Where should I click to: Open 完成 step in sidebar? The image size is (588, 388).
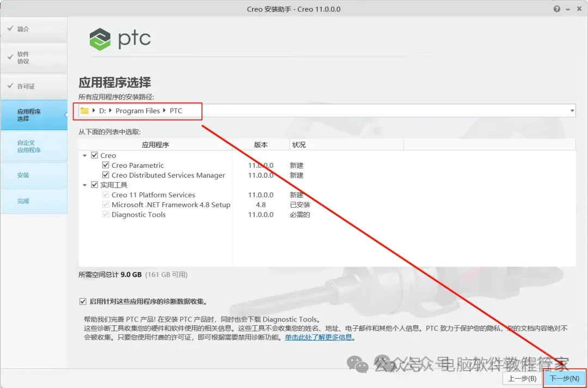34,201
